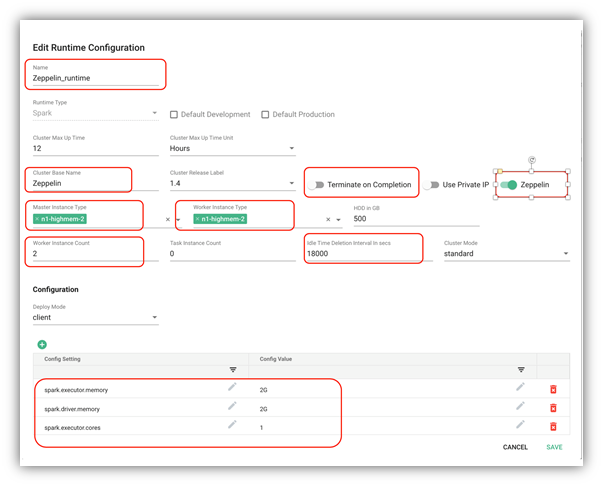
Task: Check the Default Production checkbox
Action: pos(265,115)
